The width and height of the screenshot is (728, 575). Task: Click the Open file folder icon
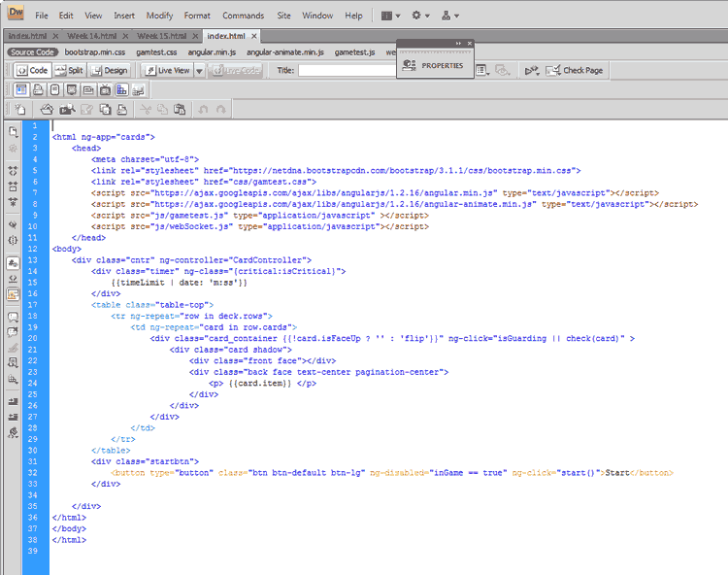tap(47, 109)
